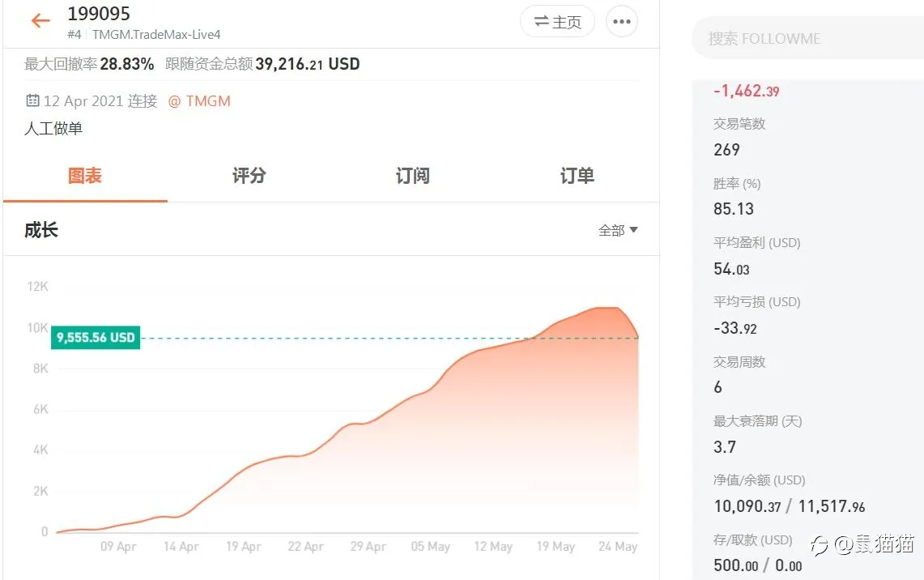Click the 12K y-axis label

click(38, 287)
